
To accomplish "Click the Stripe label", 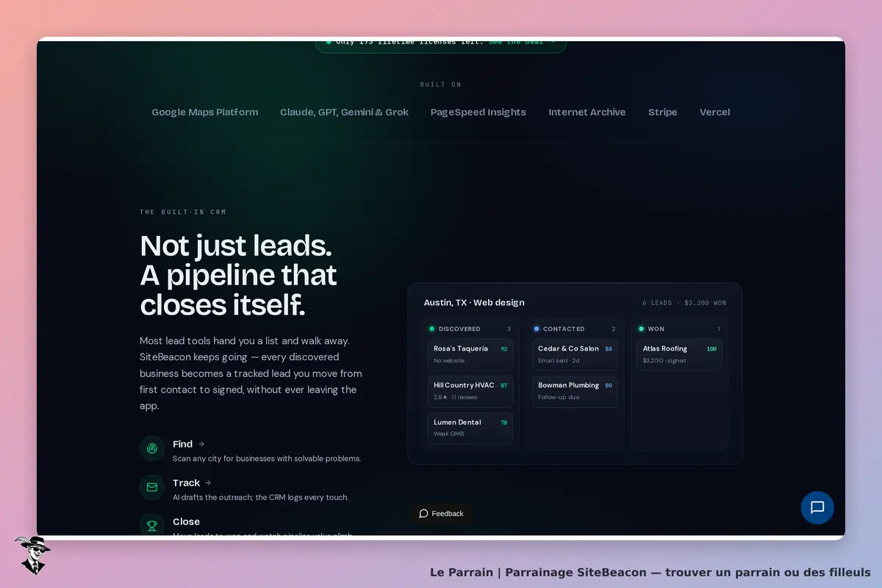I will [663, 112].
